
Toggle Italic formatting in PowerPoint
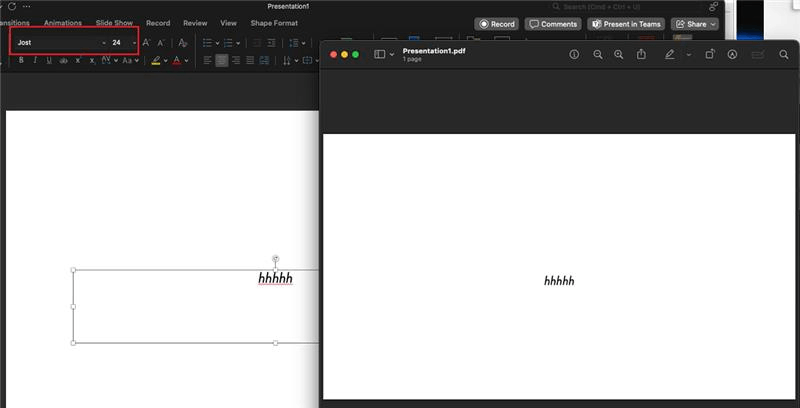[35, 61]
